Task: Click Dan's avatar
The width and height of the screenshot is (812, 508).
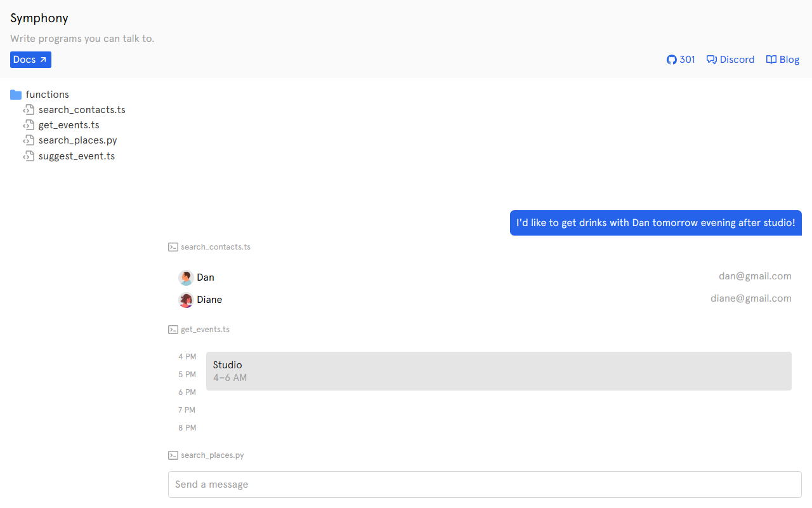Action: 186,277
